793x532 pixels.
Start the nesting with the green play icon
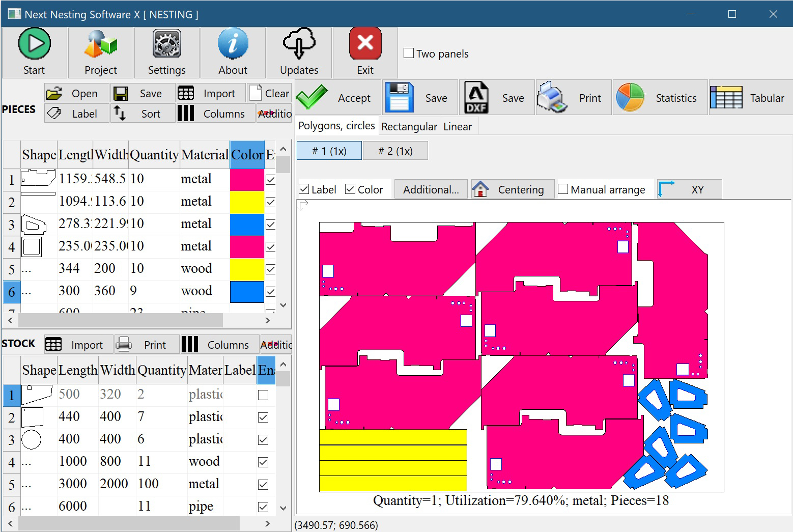coord(34,52)
